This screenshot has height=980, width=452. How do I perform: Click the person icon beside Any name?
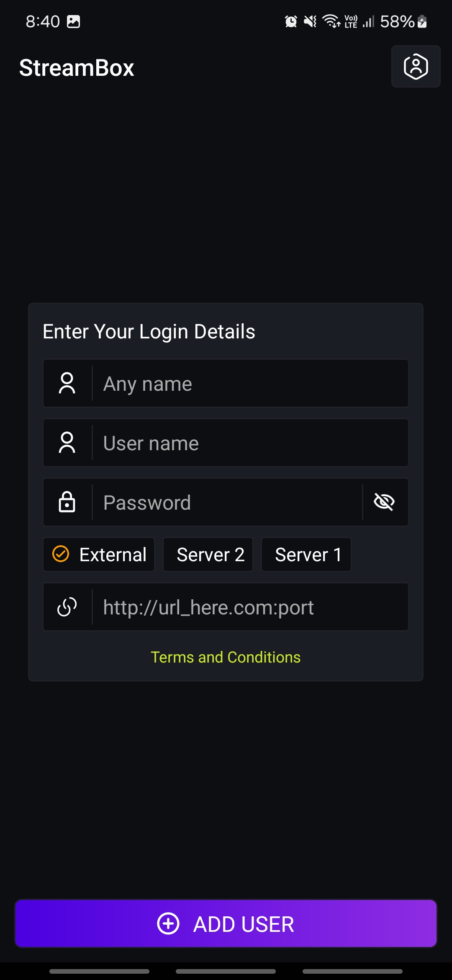pos(67,383)
